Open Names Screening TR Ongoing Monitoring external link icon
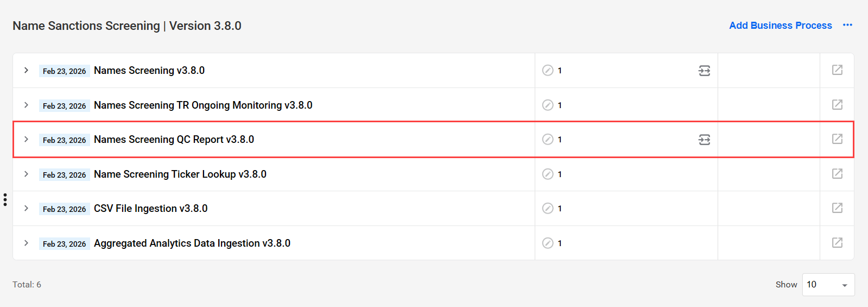Viewport: 868px width, 307px height. tap(837, 104)
